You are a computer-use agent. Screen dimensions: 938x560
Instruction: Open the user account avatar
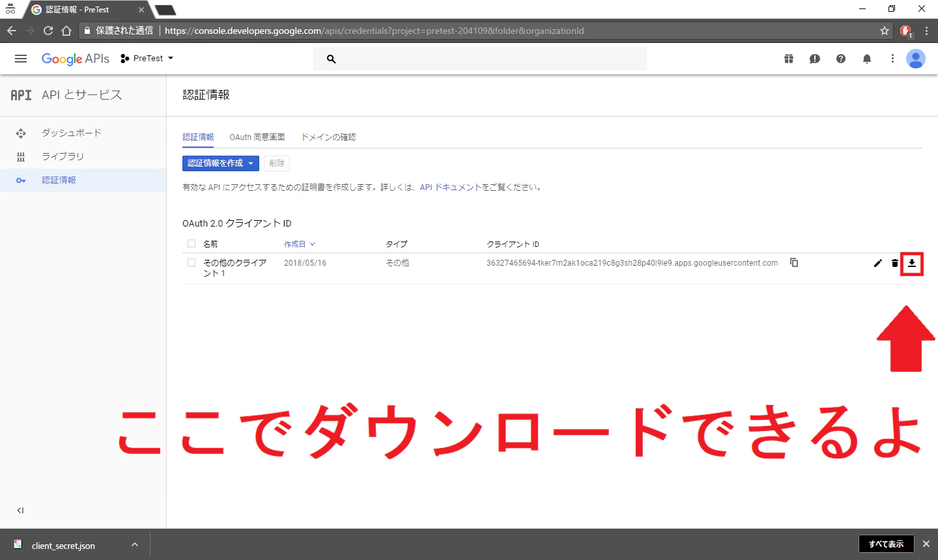[x=916, y=59]
